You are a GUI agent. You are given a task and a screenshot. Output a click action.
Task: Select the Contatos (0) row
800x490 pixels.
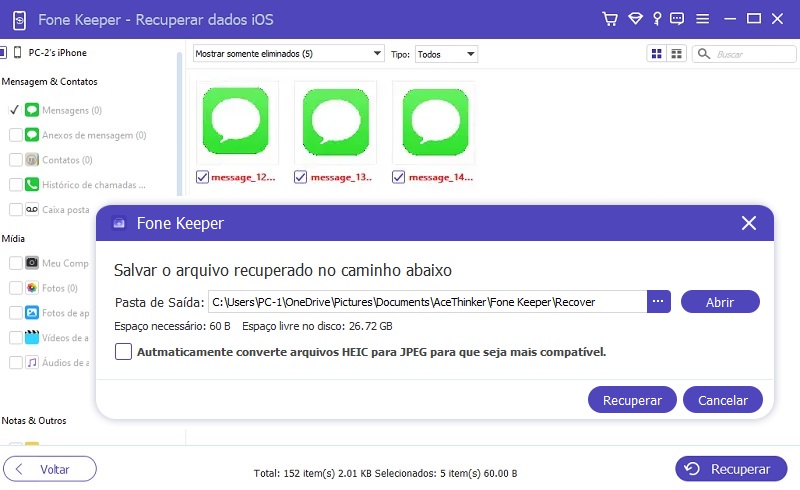pos(67,160)
